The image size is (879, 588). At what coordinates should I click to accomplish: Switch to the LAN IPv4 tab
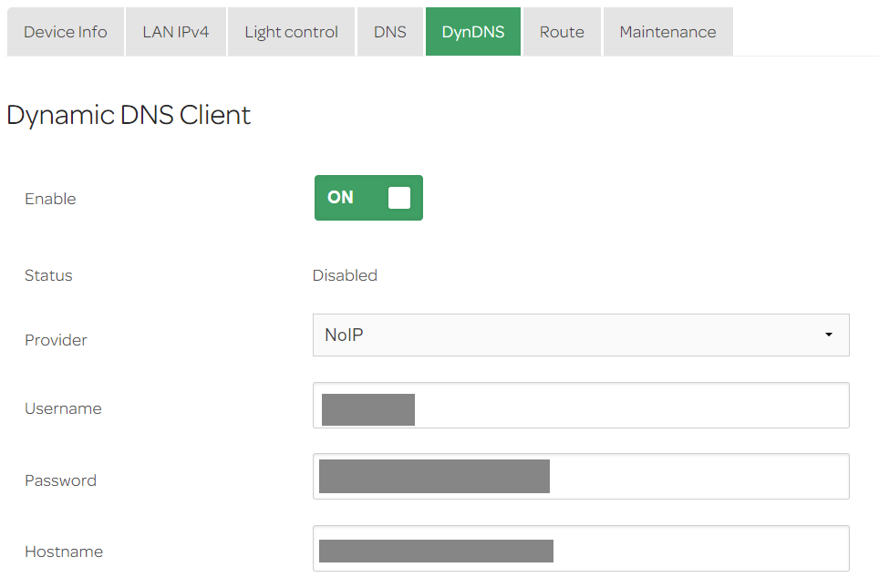pos(176,32)
